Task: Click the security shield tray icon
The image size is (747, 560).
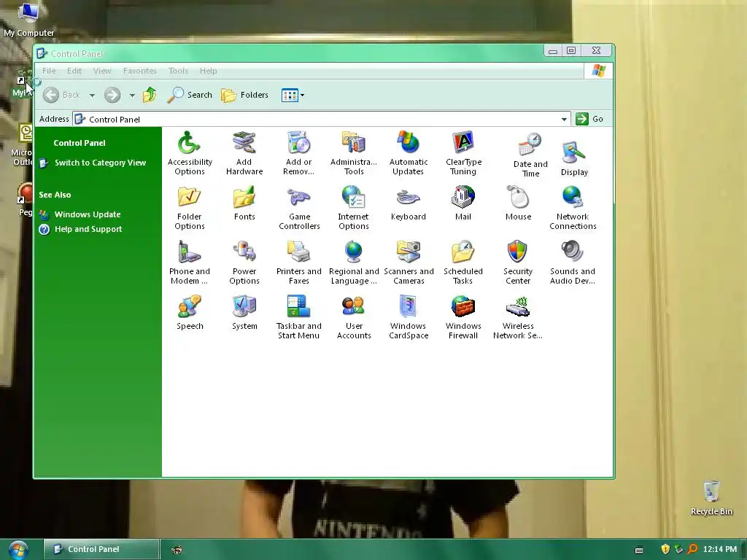Action: (x=665, y=549)
